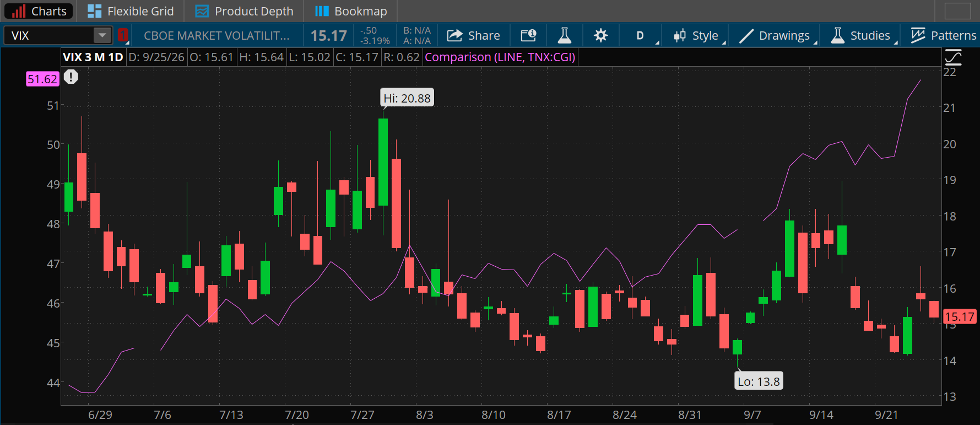Click the Share button
Viewport: 980px width, 425px height.
coord(473,36)
